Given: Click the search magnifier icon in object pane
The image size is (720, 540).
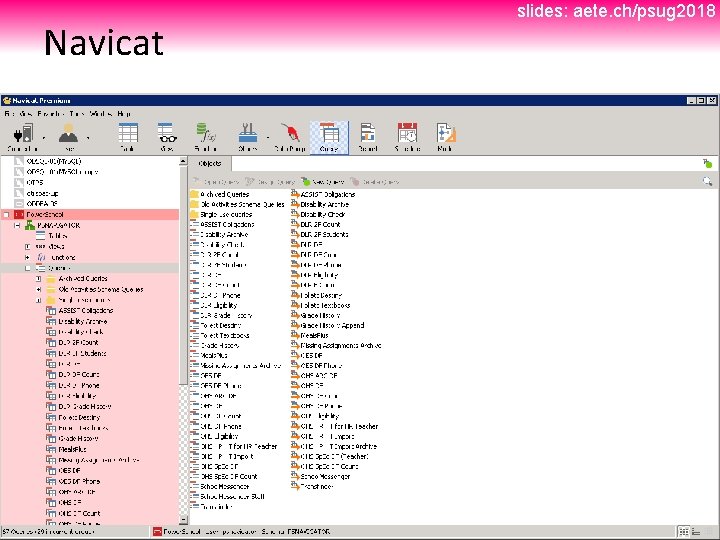Looking at the screenshot, I should 707,182.
